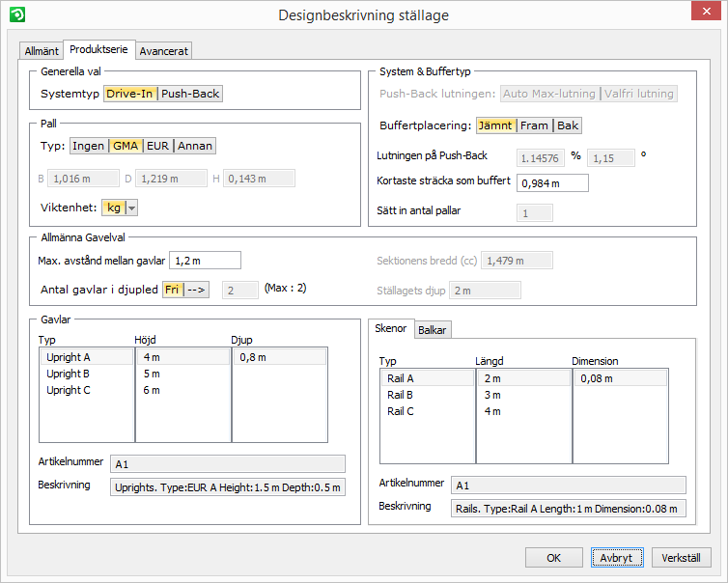Select the Produktserie tab

point(98,49)
